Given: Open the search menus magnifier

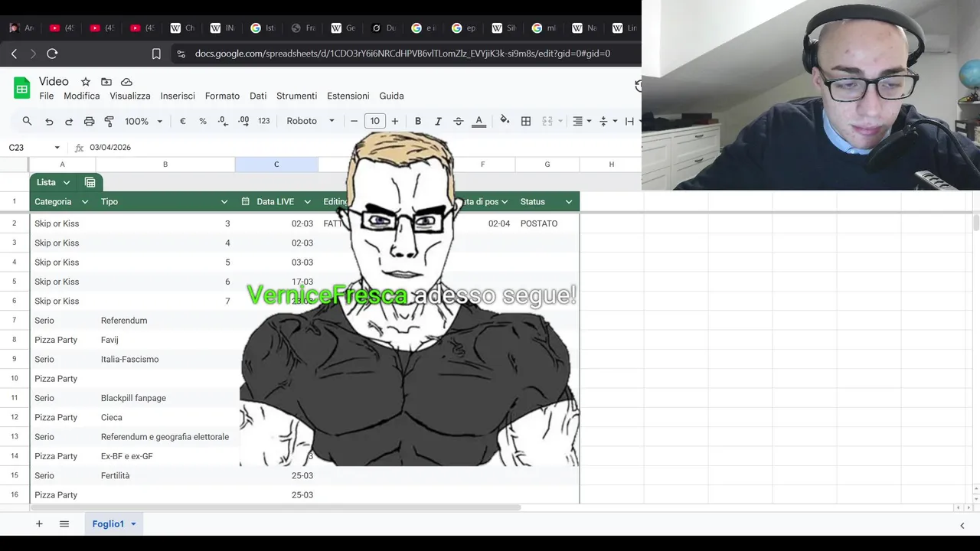Looking at the screenshot, I should tap(27, 121).
